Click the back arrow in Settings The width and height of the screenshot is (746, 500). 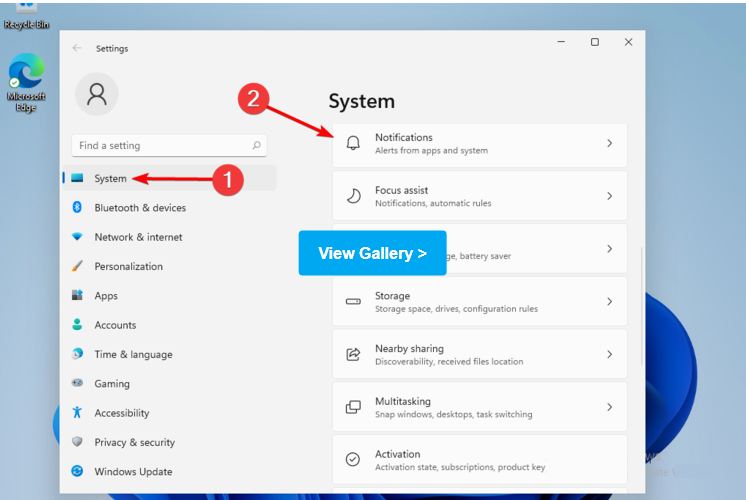coord(77,48)
